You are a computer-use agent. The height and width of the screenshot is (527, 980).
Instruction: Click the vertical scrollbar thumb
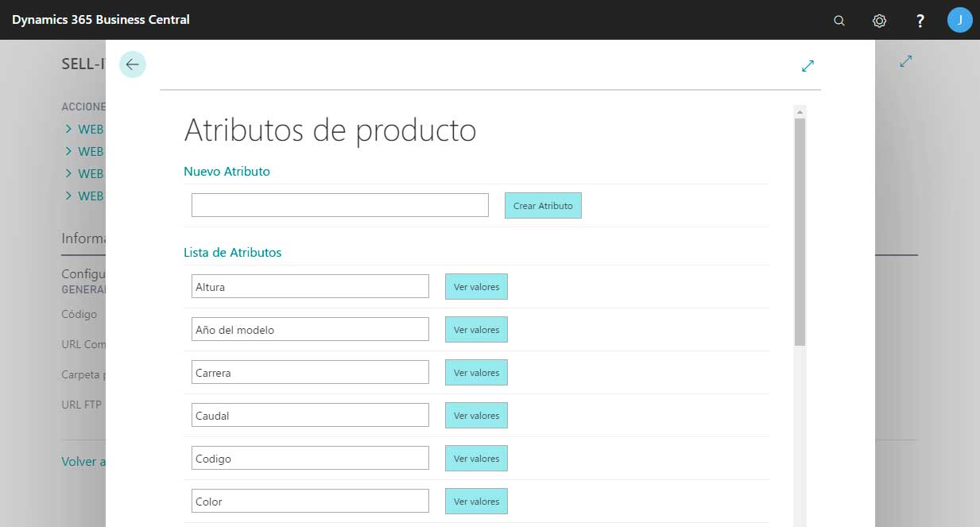click(x=800, y=231)
